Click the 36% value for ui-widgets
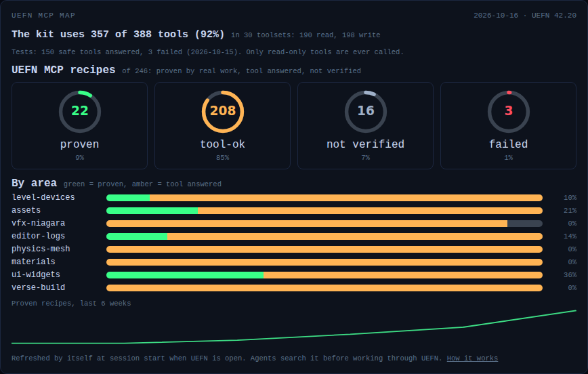The height and width of the screenshot is (374, 588). pyautogui.click(x=570, y=275)
